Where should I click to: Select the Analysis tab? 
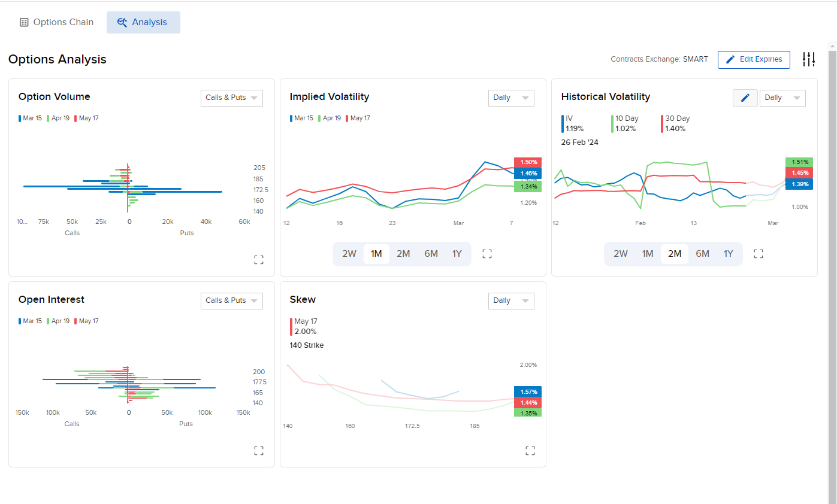(x=143, y=22)
